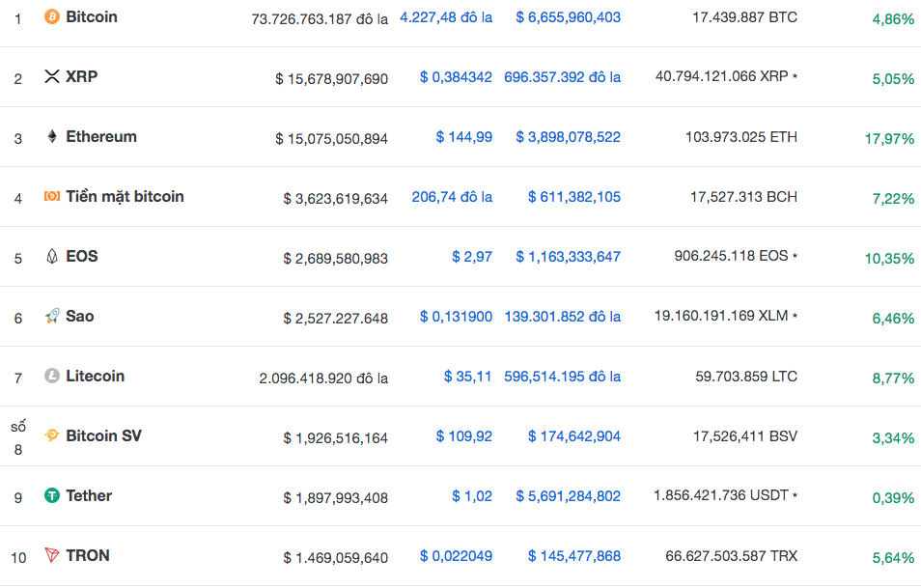Select the supply 17.439.887 BTC
This screenshot has height=588, width=921.
point(744,17)
